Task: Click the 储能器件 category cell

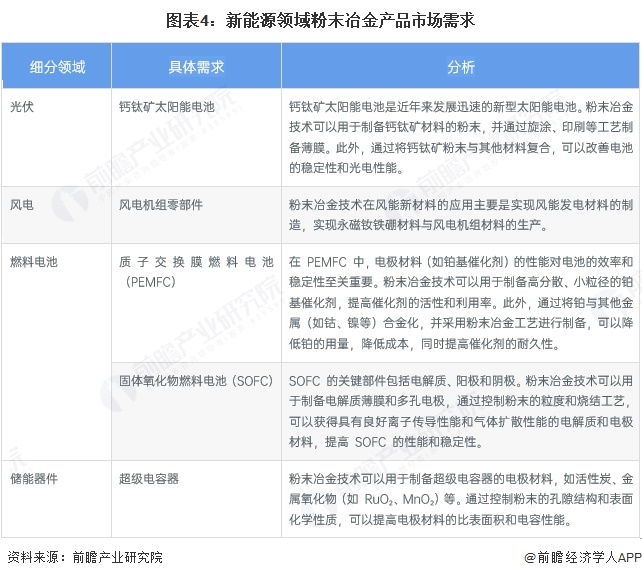Action: pos(57,499)
